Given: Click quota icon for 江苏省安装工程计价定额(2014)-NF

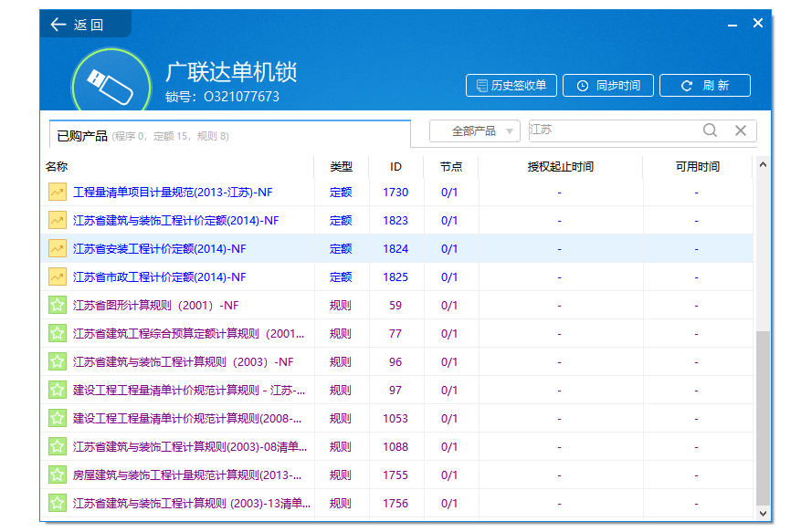Looking at the screenshot, I should [x=58, y=248].
